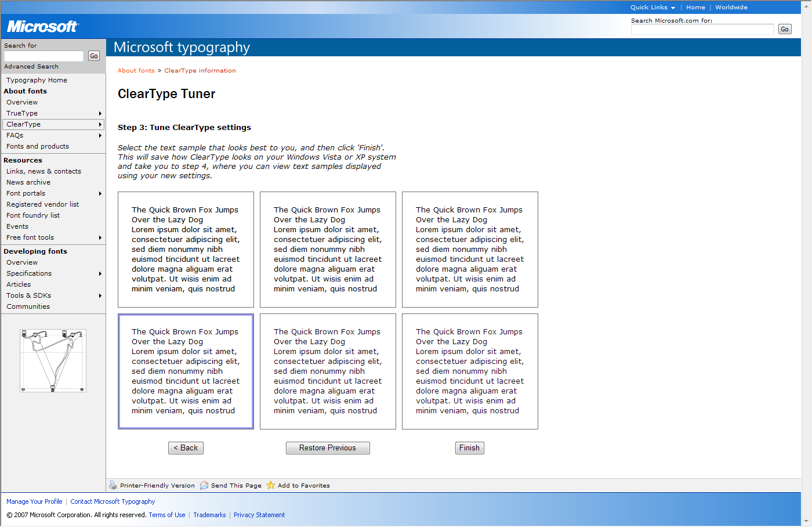Click the Privacy Statement footer link
Image resolution: width=812 pixels, height=527 pixels.
coord(259,515)
